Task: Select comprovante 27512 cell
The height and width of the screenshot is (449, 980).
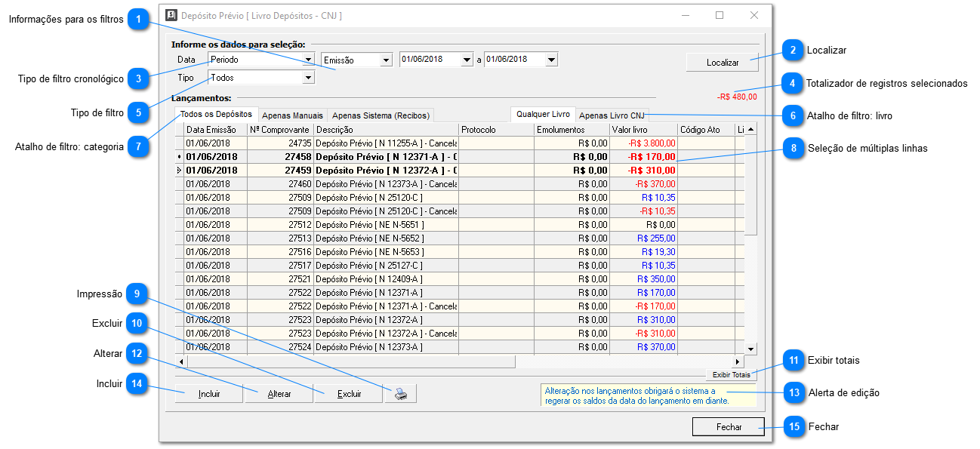Action: [x=280, y=224]
